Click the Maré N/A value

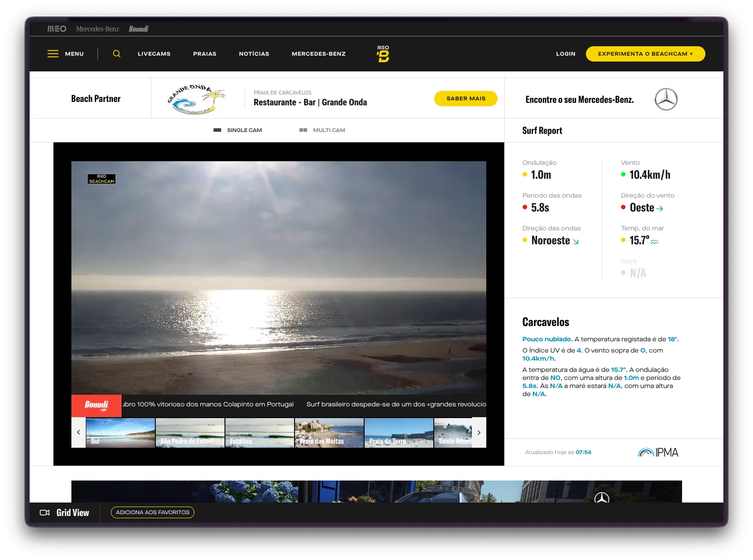pyautogui.click(x=638, y=273)
